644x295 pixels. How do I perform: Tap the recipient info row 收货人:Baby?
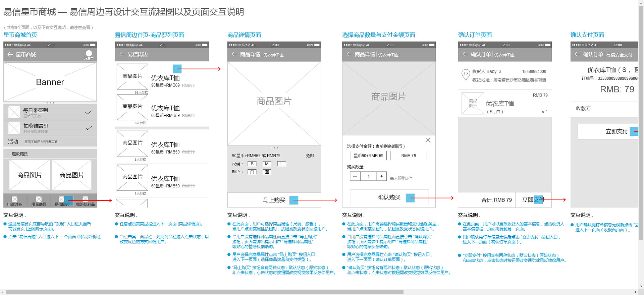[x=505, y=75]
